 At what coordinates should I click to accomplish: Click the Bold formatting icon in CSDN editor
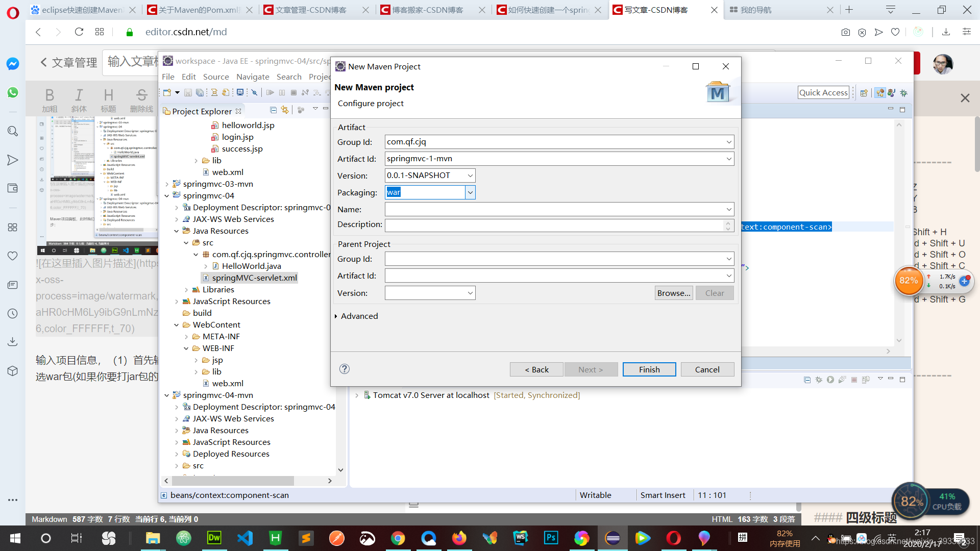click(x=50, y=101)
